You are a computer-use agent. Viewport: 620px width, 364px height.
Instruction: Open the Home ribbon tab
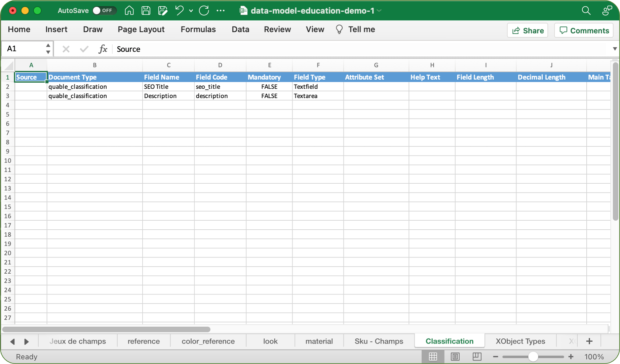(x=19, y=30)
